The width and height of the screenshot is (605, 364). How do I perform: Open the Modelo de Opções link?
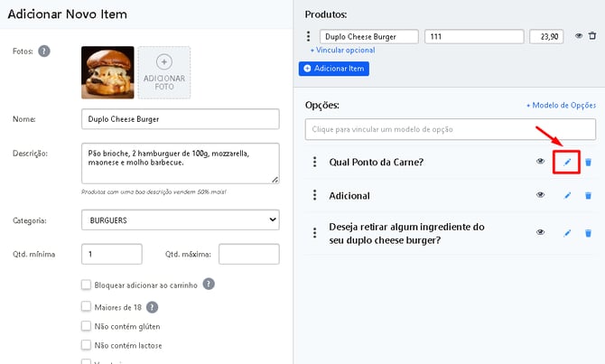pyautogui.click(x=561, y=106)
